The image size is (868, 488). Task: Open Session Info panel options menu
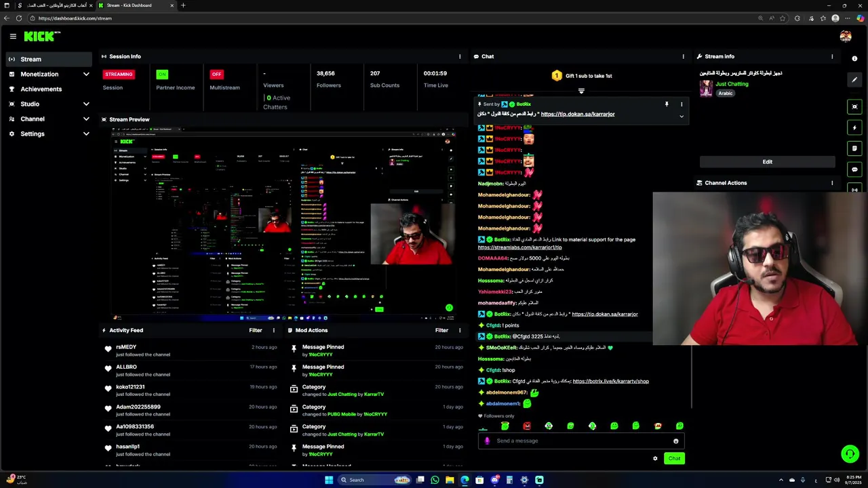(460, 56)
